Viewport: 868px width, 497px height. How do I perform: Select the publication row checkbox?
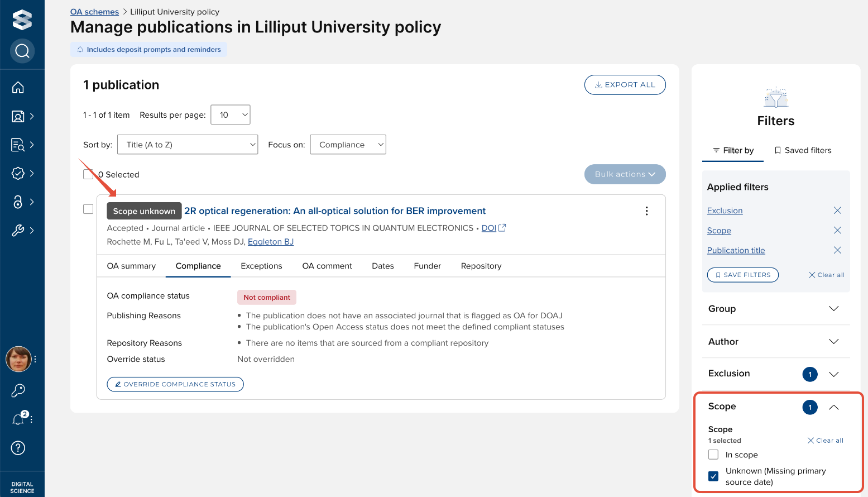point(88,209)
